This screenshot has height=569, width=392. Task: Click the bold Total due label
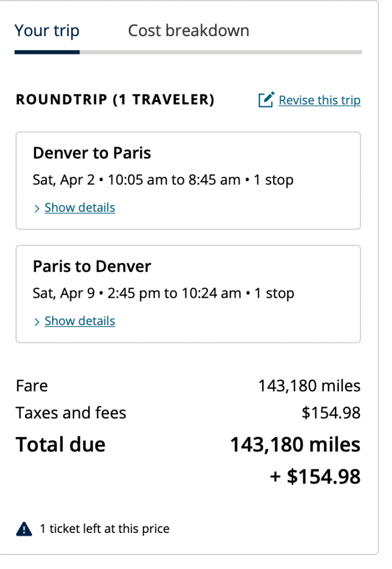(x=61, y=445)
